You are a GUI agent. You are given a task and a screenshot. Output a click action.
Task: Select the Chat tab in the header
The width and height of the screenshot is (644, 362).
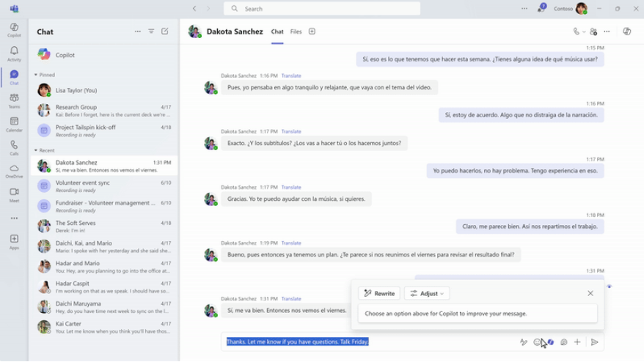pyautogui.click(x=277, y=32)
